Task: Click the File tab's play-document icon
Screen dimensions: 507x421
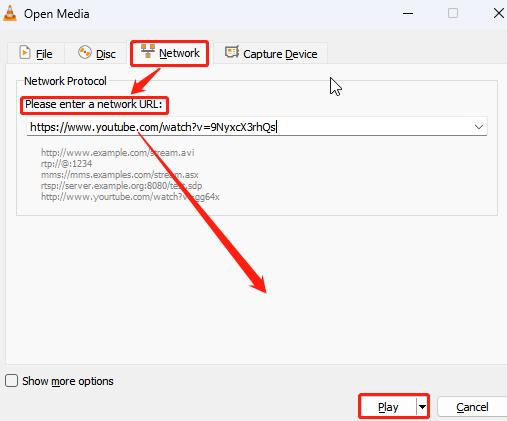Action: (25, 52)
